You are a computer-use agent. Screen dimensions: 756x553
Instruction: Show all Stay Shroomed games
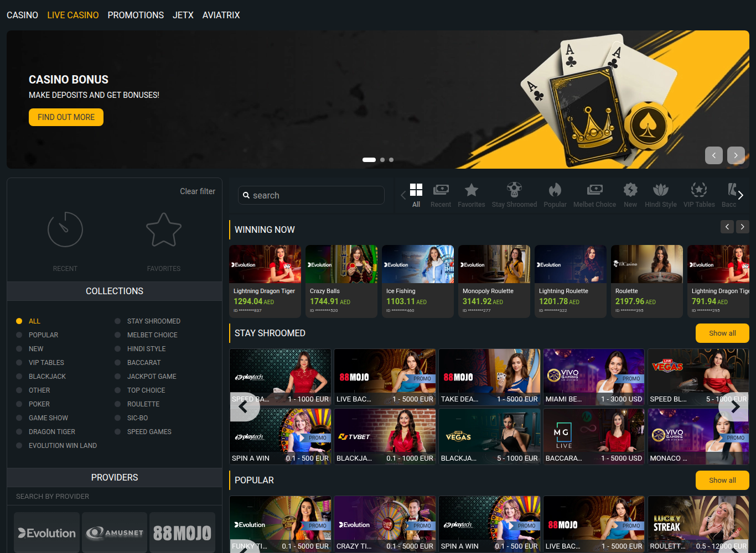pyautogui.click(x=722, y=333)
